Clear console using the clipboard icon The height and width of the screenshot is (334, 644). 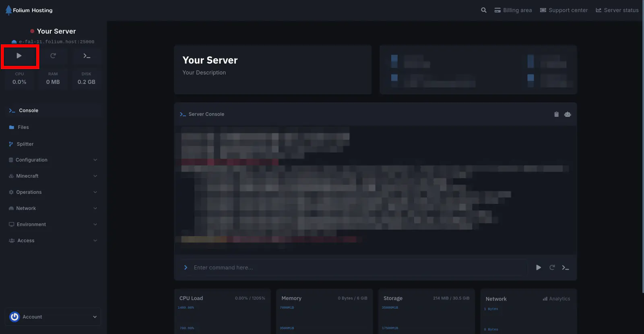click(x=556, y=114)
